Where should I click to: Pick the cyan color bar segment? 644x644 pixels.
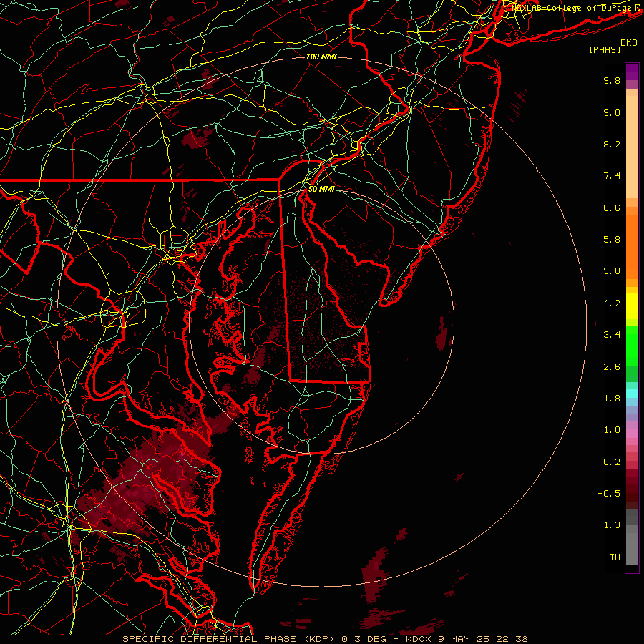coord(632,394)
